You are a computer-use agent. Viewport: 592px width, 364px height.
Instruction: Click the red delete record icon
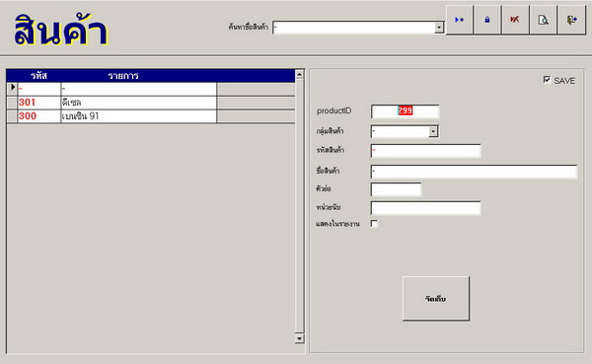pos(515,20)
